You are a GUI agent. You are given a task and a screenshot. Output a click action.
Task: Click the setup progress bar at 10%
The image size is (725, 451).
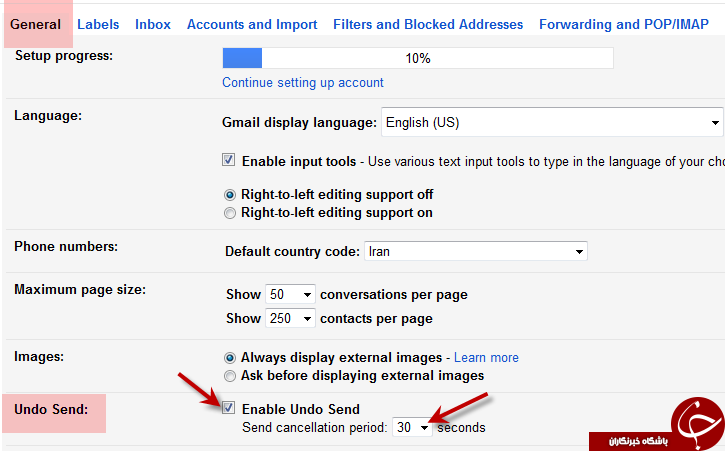418,58
